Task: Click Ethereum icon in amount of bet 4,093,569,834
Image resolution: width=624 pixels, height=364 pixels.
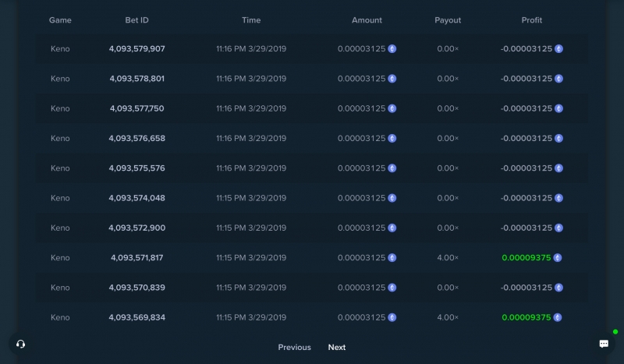Action: click(x=392, y=317)
